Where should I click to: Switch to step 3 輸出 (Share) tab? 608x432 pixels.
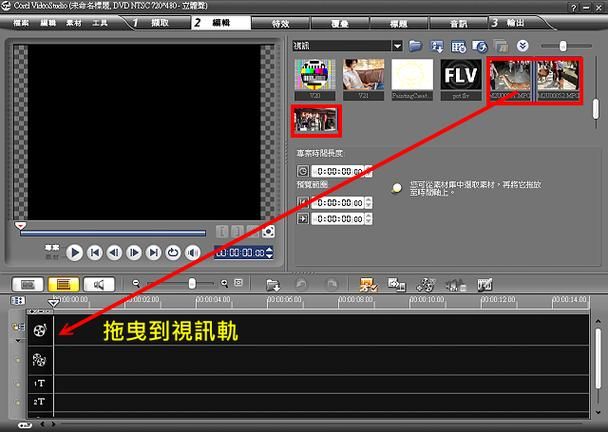(x=516, y=23)
